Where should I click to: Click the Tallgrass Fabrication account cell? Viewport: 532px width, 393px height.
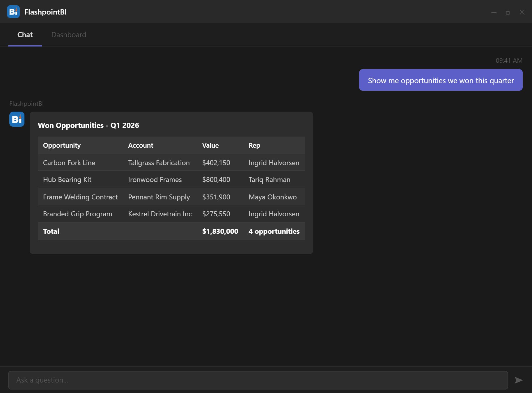pyautogui.click(x=159, y=162)
